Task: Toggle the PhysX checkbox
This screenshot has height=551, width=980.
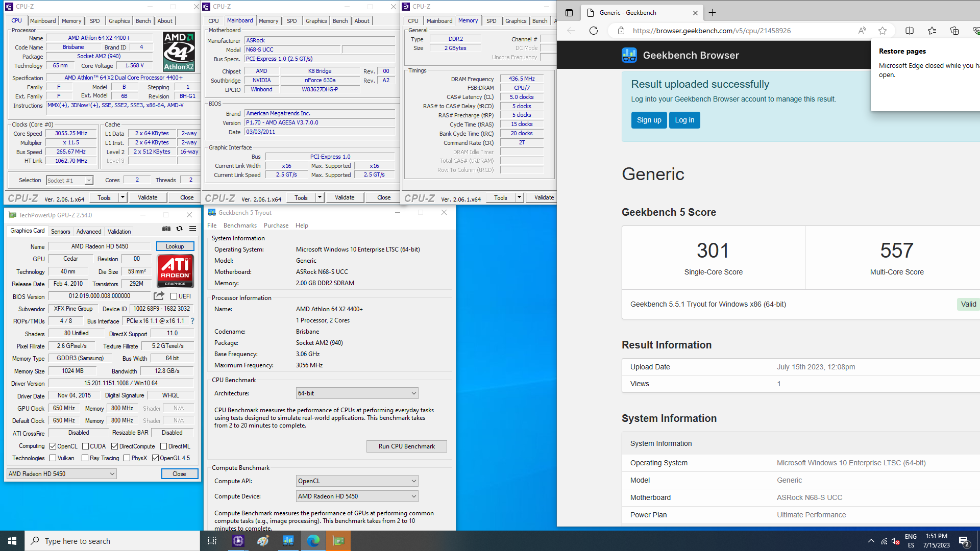Action: pos(127,458)
